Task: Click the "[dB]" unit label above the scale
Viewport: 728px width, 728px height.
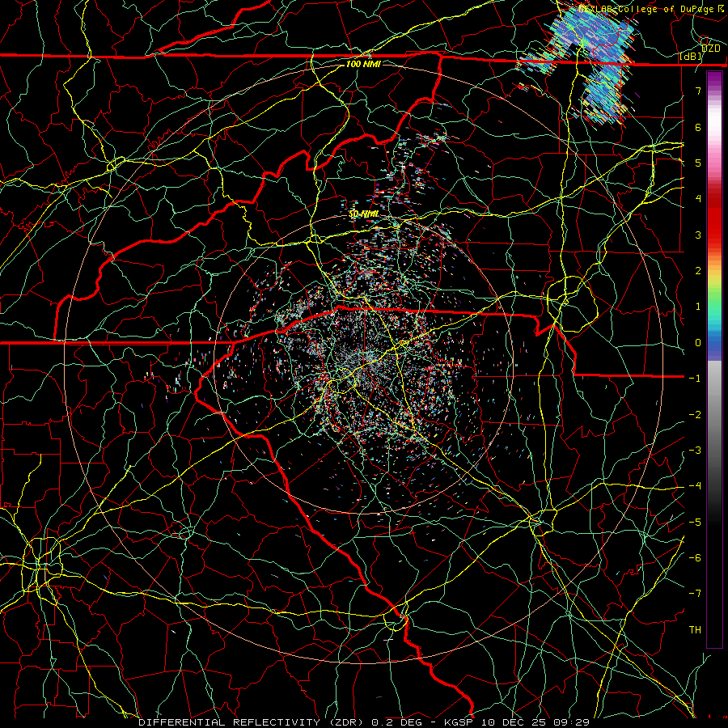Action: click(691, 57)
